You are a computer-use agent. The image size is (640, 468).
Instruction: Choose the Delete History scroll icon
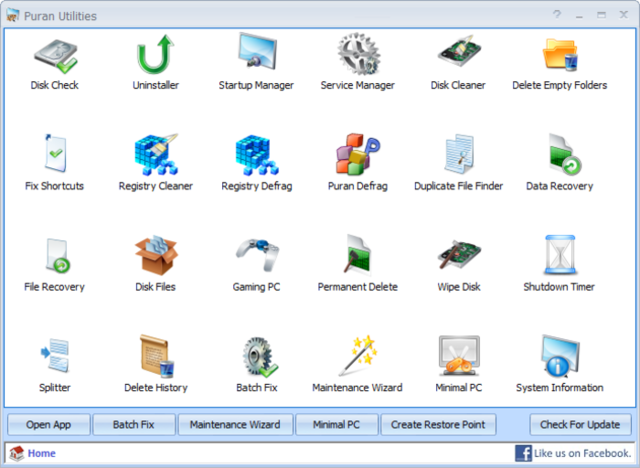pyautogui.click(x=157, y=355)
